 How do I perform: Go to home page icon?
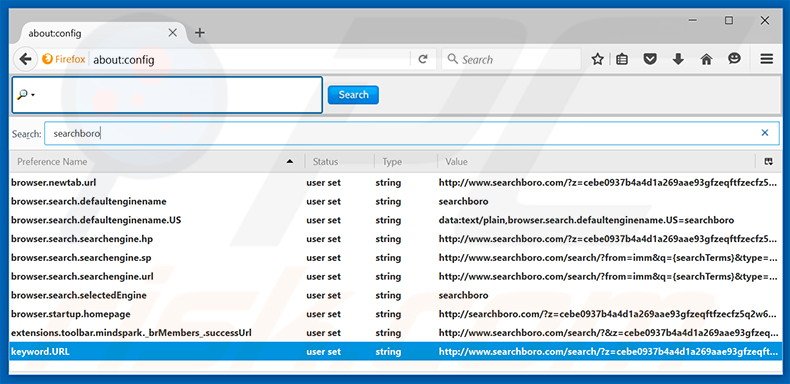click(706, 59)
